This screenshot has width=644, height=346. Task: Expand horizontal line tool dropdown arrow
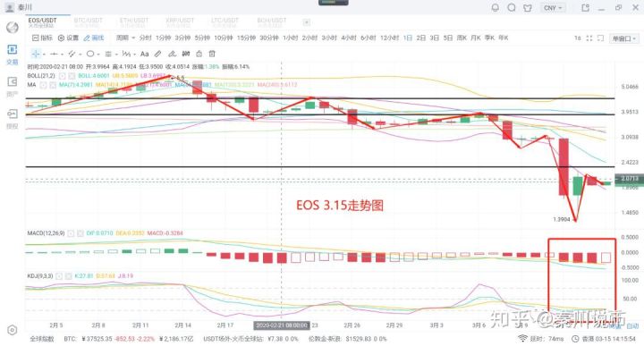pyautogui.click(x=62, y=55)
